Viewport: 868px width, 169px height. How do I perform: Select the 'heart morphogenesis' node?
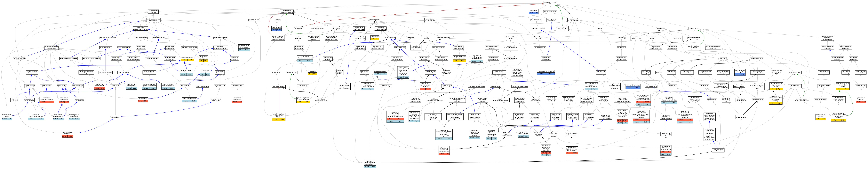tap(124, 72)
